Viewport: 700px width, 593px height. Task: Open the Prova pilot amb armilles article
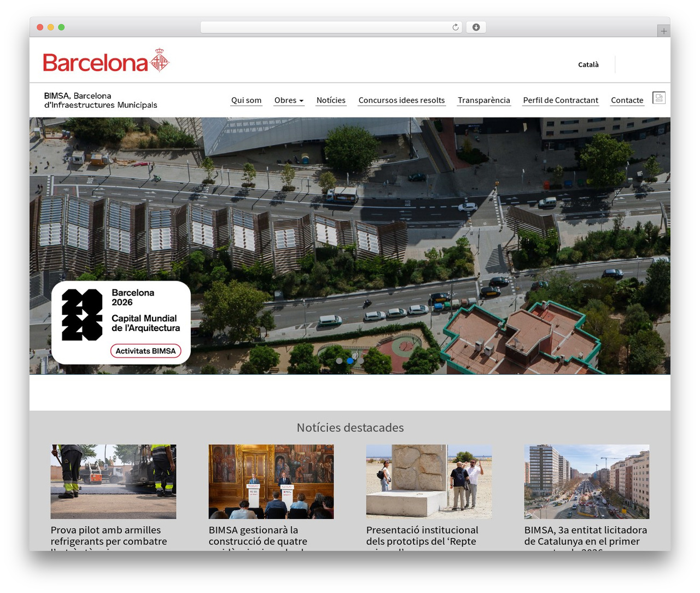point(109,537)
